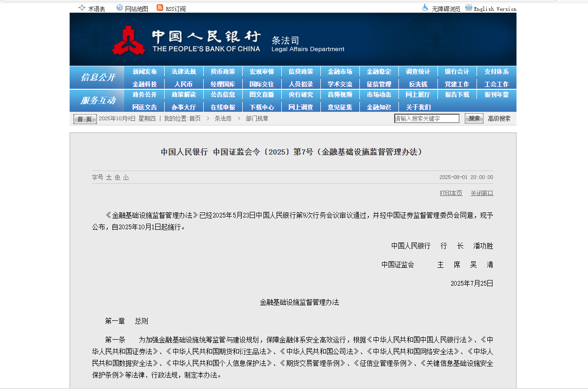Open the 货币政策 navigation menu
Viewport: 588px width, 389px height.
[222, 71]
